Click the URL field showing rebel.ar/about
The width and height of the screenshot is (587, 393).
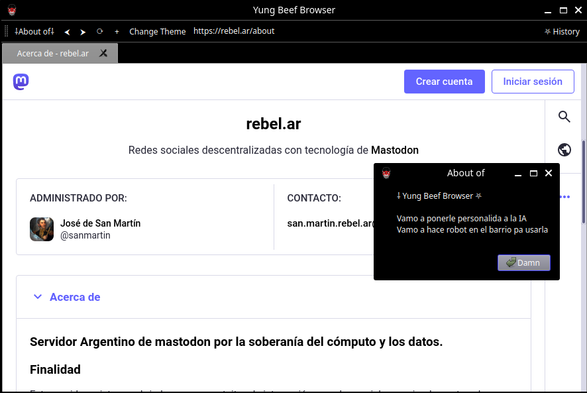tap(234, 31)
